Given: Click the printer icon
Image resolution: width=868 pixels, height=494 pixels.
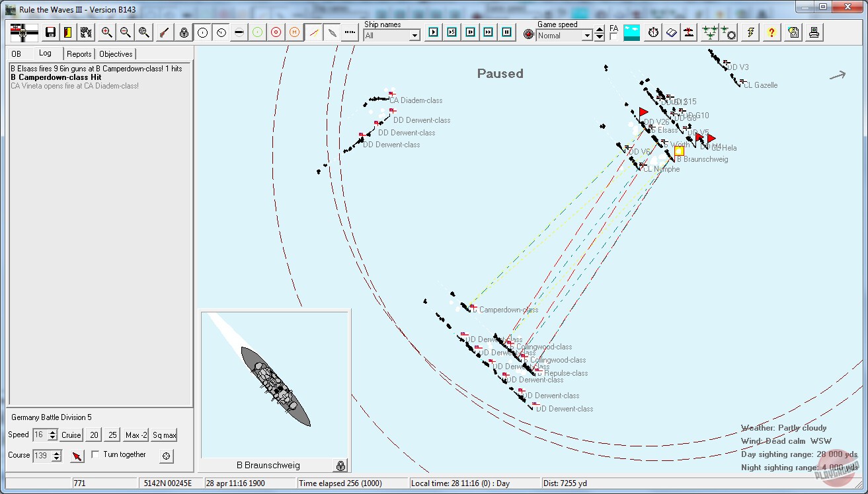Looking at the screenshot, I should pyautogui.click(x=814, y=32).
